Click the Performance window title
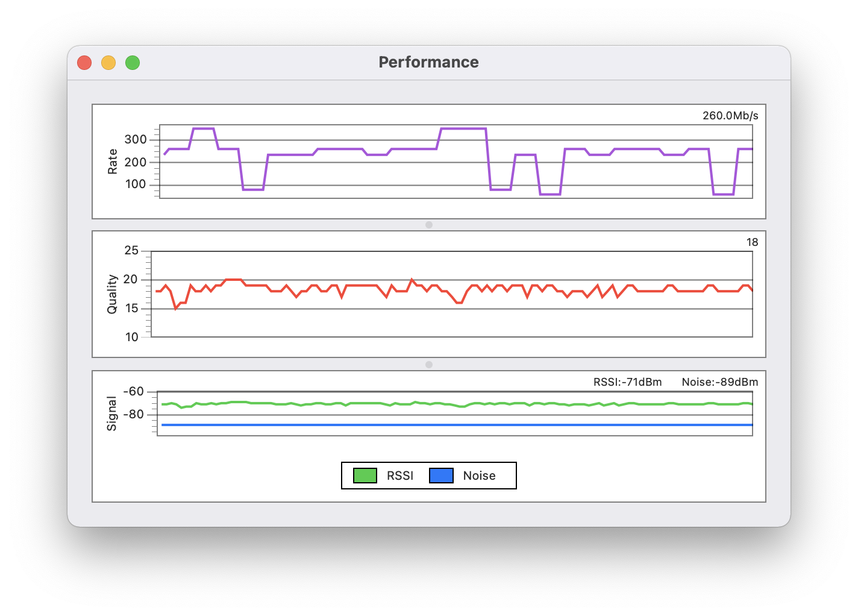Screen dimensions: 858x616 coord(428,62)
